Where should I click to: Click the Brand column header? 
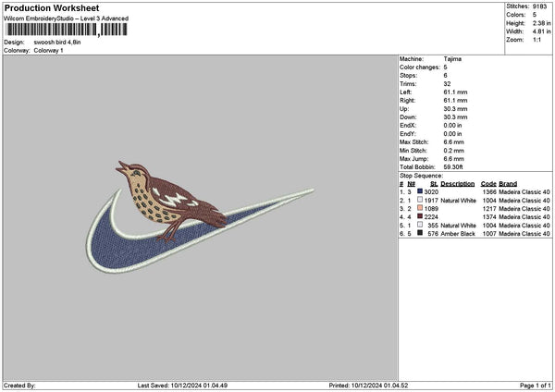pos(508,184)
